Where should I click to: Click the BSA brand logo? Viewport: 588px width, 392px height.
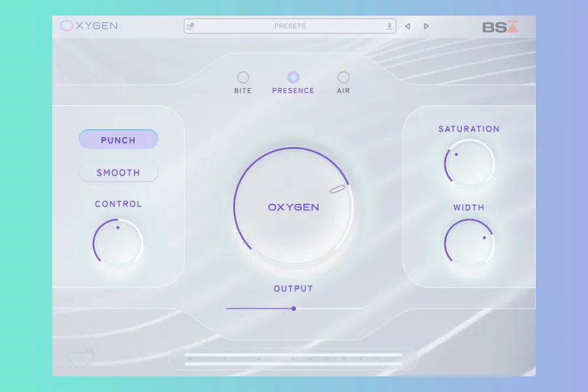[x=500, y=27]
